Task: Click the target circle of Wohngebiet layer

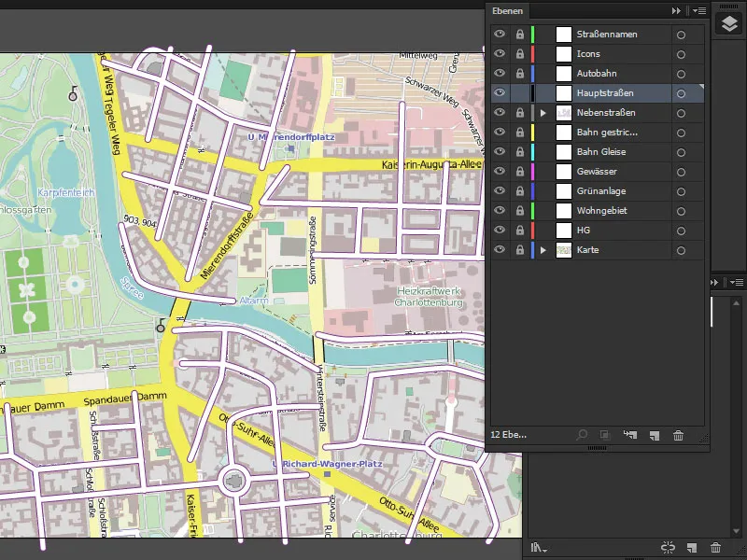Action: [x=682, y=211]
